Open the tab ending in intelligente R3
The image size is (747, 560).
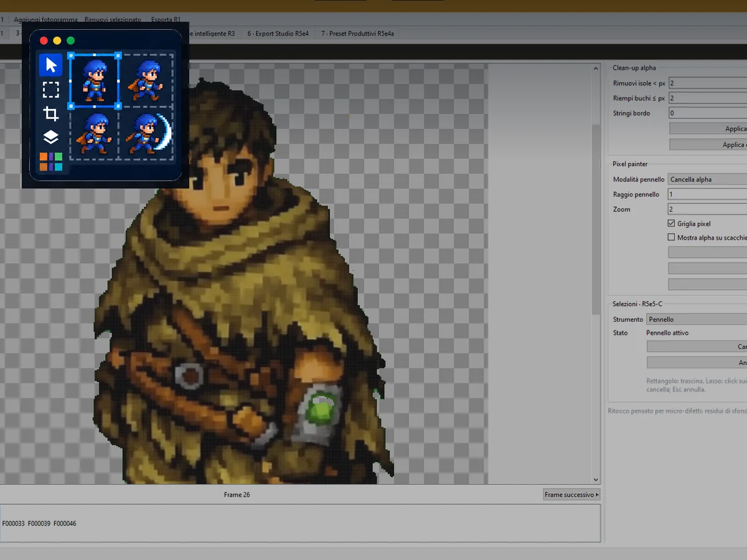point(213,34)
